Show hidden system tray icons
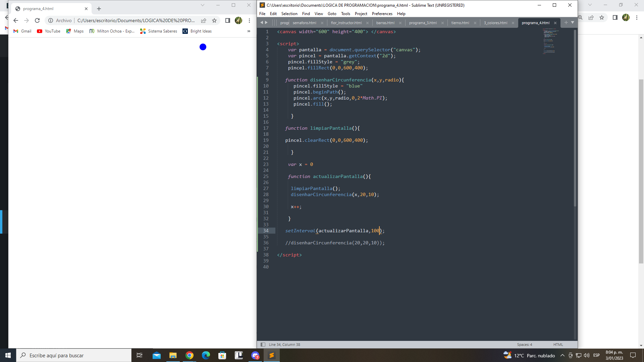Viewport: 644px width, 362px height. 562,355
